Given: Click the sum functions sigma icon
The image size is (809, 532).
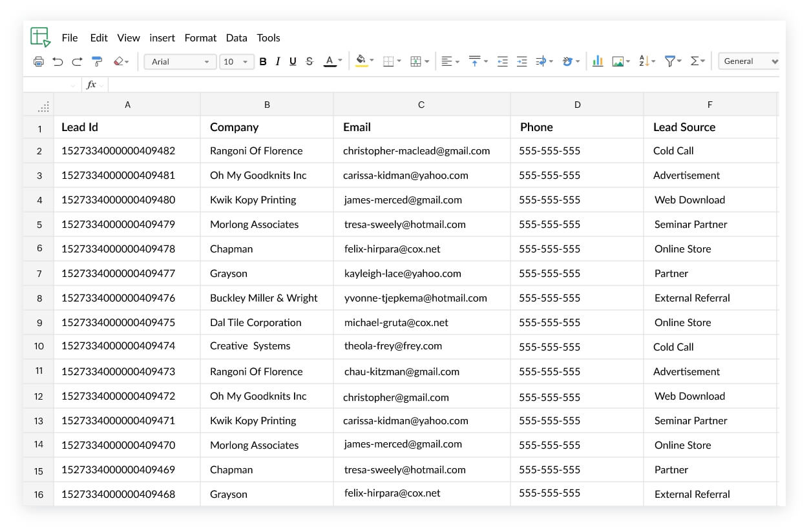Looking at the screenshot, I should pyautogui.click(x=695, y=62).
